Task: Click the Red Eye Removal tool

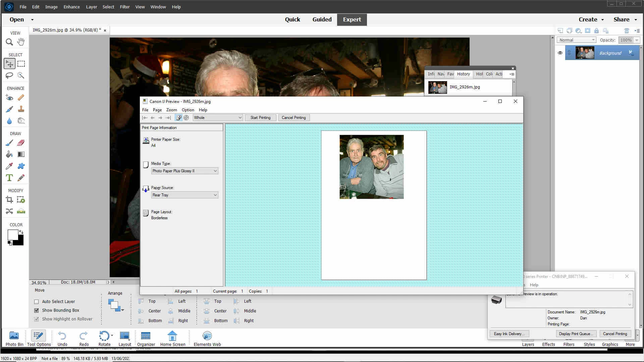Action: (9, 98)
